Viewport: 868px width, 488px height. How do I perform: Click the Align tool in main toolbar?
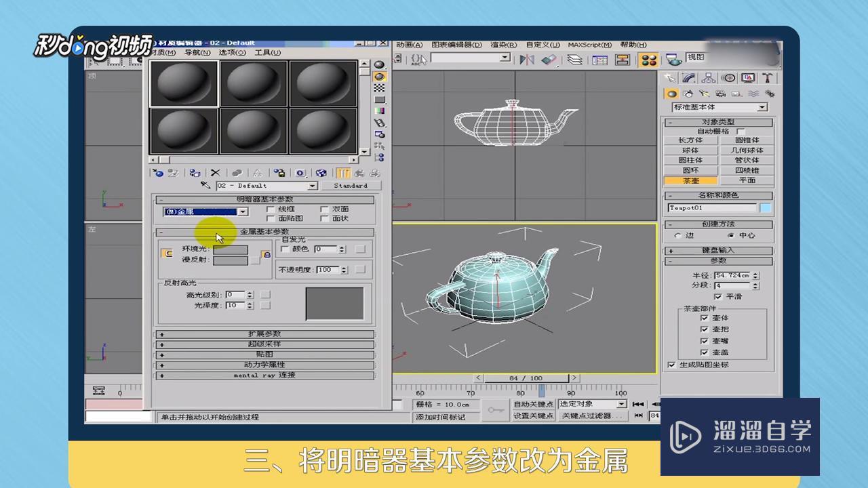(x=549, y=60)
